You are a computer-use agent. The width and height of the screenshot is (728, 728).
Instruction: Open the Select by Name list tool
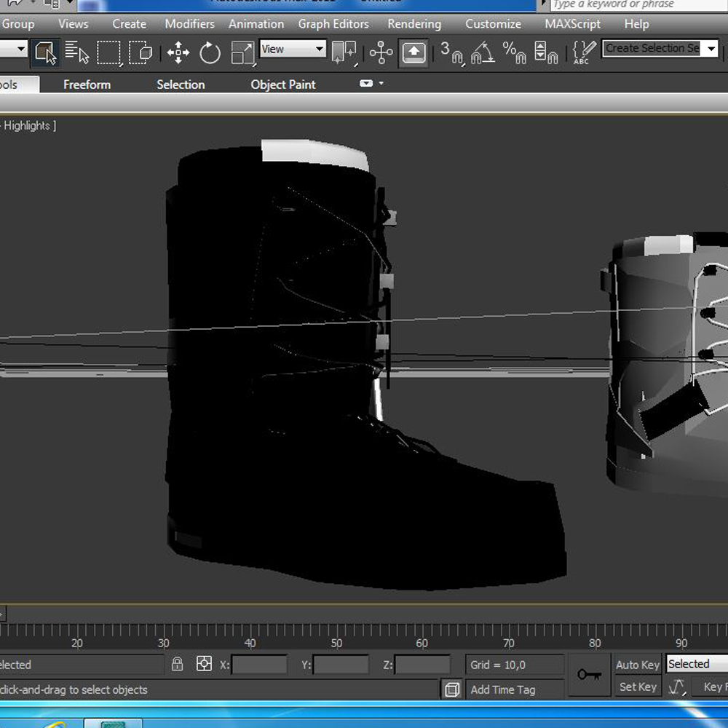tap(76, 52)
